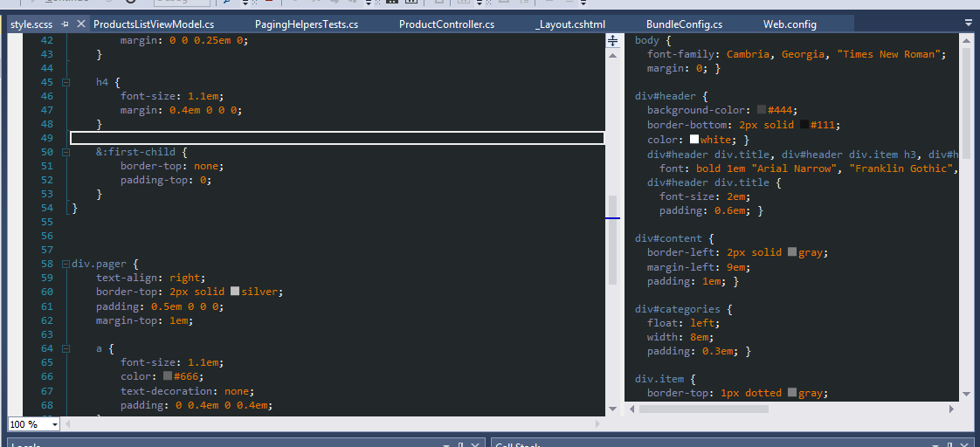Image resolution: width=980 pixels, height=447 pixels.
Task: Click the left editor's scroll-down arrow
Action: [x=612, y=409]
